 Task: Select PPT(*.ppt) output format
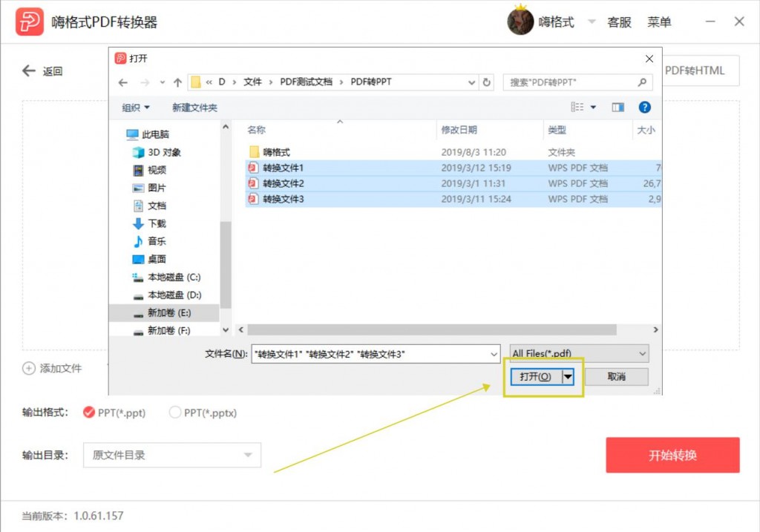(x=89, y=413)
